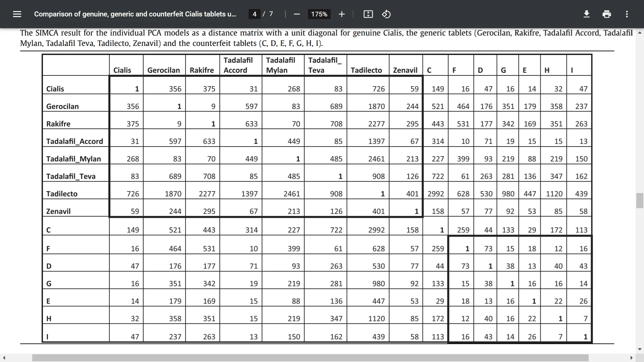This screenshot has width=644, height=362.
Task: Click value 1870 in the Gerocilan row
Action: click(376, 106)
